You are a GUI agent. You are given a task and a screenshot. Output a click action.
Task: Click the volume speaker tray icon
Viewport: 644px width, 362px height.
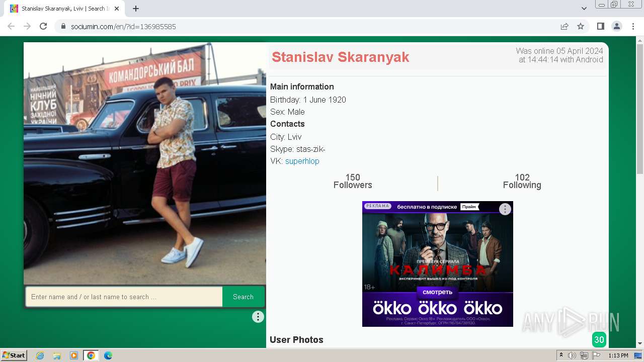tap(572, 355)
